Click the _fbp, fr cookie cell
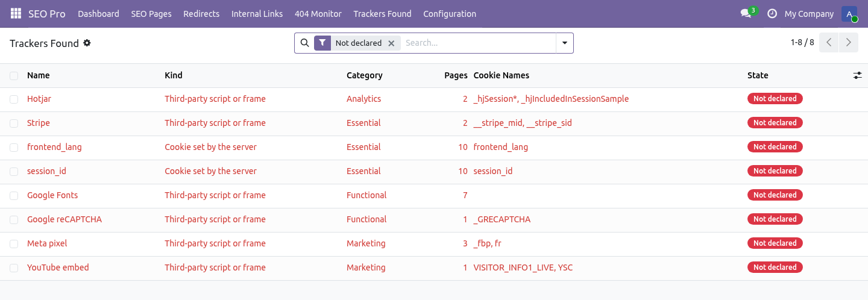 [488, 243]
